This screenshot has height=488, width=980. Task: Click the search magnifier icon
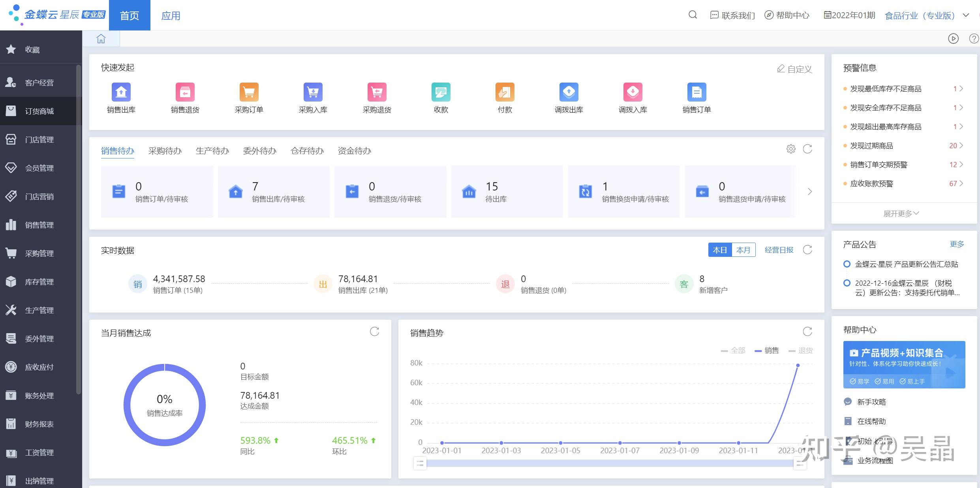693,15
